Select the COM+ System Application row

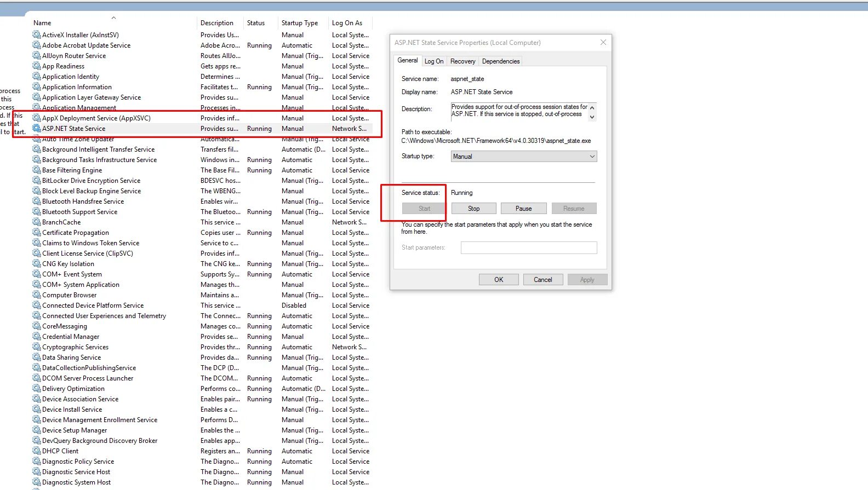[x=202, y=284]
